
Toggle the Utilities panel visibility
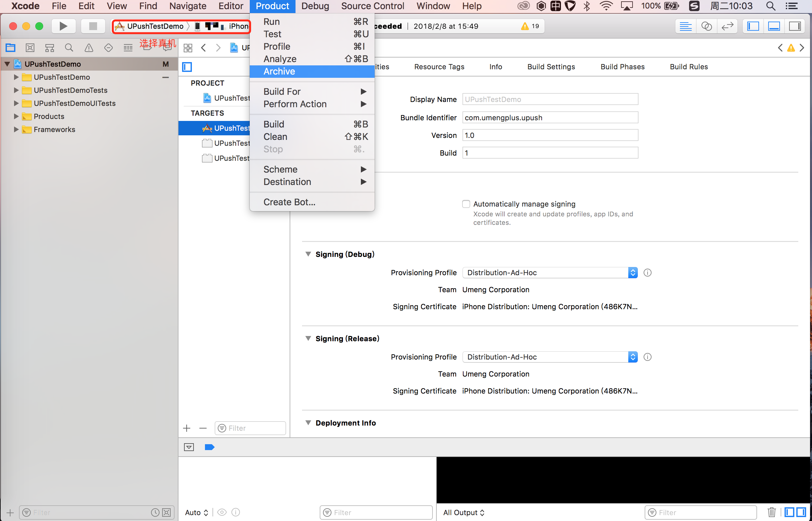click(x=795, y=26)
